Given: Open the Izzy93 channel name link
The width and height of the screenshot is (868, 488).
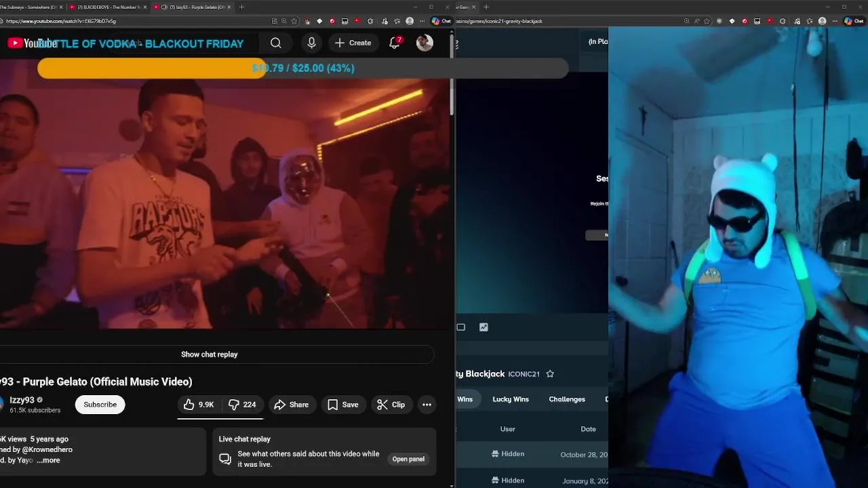Looking at the screenshot, I should [22, 400].
